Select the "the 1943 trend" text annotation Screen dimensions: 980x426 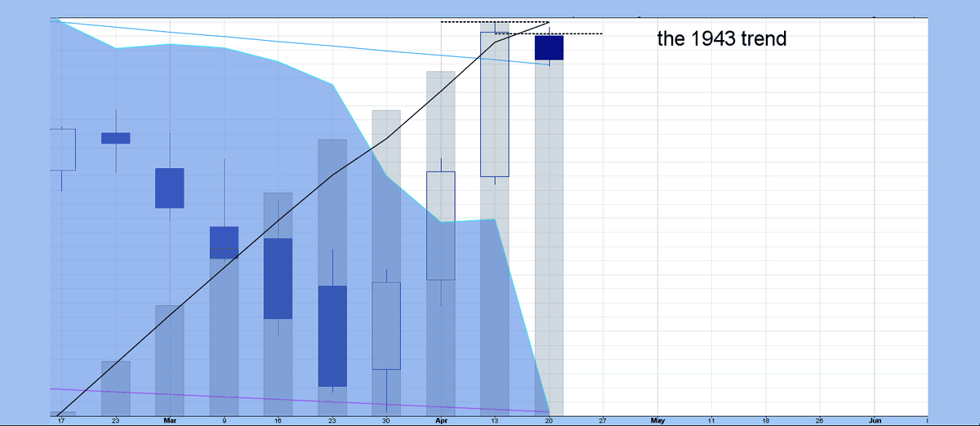coord(722,38)
